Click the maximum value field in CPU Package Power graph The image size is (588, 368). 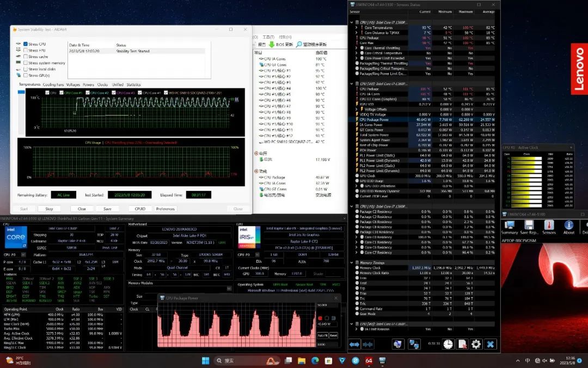[328, 305]
